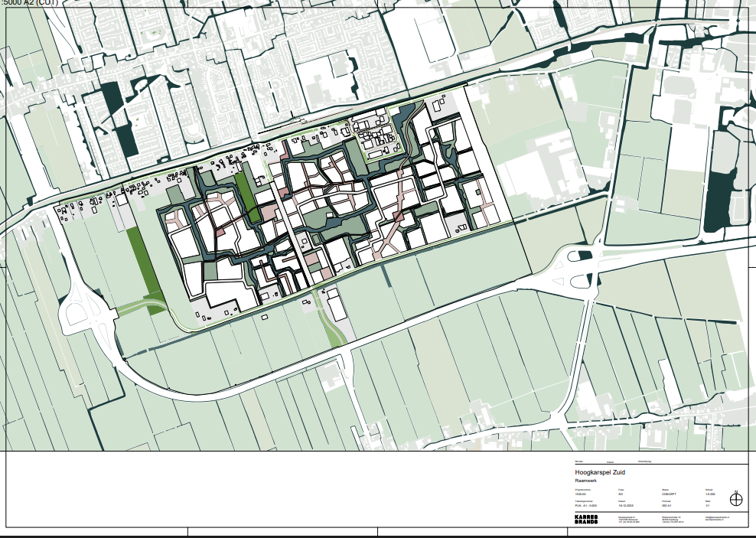
Task: Click the SO phase value
Action: [621, 494]
